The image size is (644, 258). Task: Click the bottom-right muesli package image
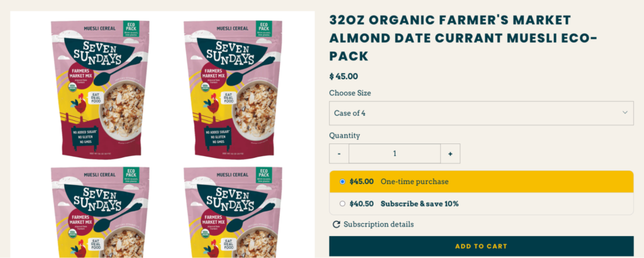(x=233, y=213)
